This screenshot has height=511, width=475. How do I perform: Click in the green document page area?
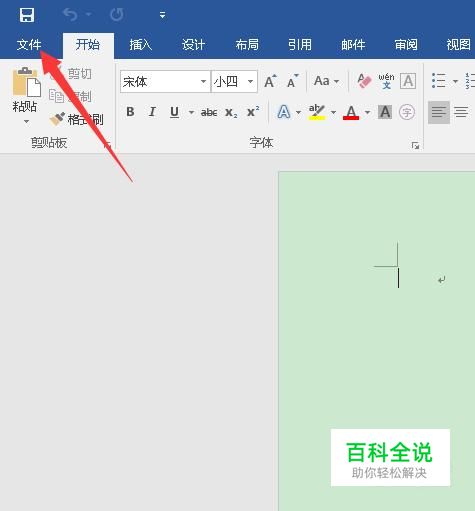[377, 341]
